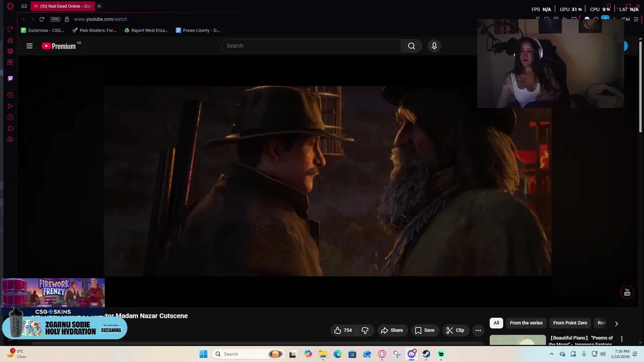Screen dimensions: 644x362
Task: Show more chips with right arrow
Action: coord(616,323)
